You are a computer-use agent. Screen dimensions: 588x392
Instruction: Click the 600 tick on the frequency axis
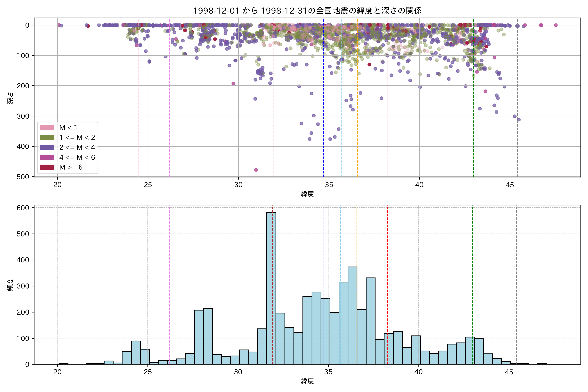pos(23,208)
